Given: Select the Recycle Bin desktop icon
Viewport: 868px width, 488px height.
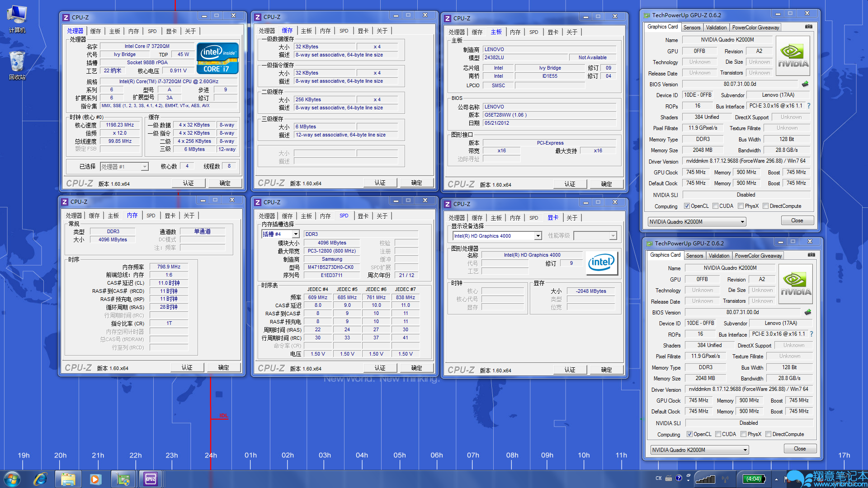Looking at the screenshot, I should (x=17, y=66).
